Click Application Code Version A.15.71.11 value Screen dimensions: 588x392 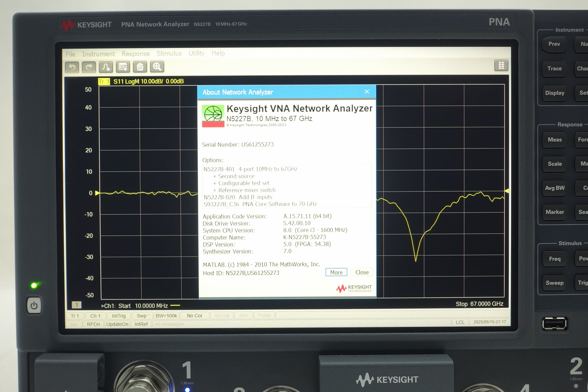pos(307,216)
